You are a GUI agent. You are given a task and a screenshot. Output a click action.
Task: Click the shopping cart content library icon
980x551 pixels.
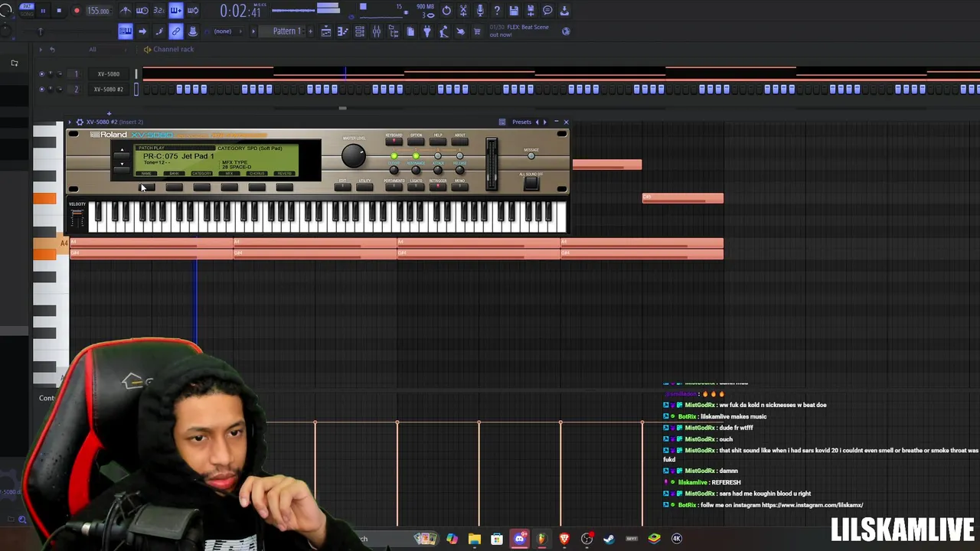click(477, 31)
